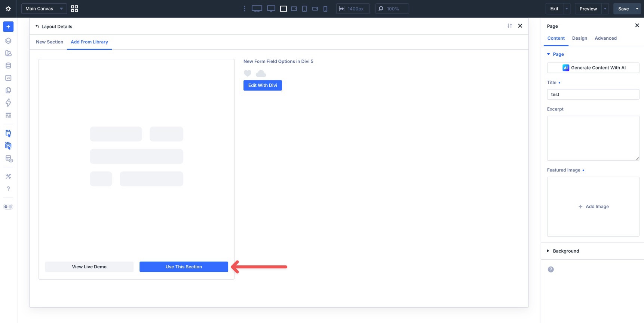This screenshot has height=323, width=644.
Task: Open the pages copy icon in sidebar
Action: 8,90
